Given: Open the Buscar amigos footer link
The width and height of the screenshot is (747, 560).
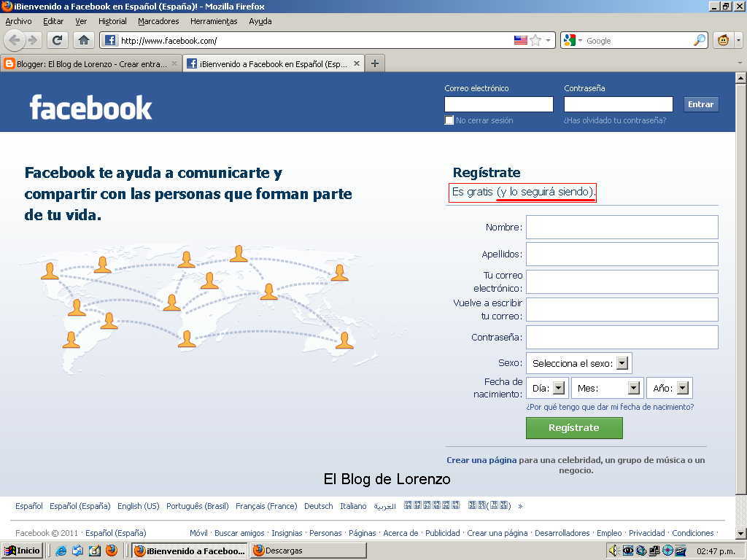Looking at the screenshot, I should pos(239,533).
